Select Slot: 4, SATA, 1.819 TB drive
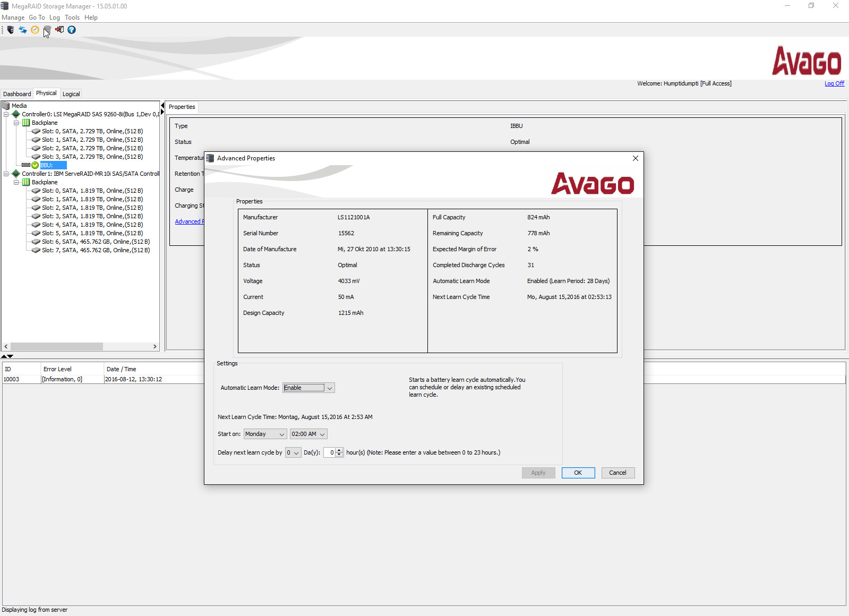 tap(92, 225)
